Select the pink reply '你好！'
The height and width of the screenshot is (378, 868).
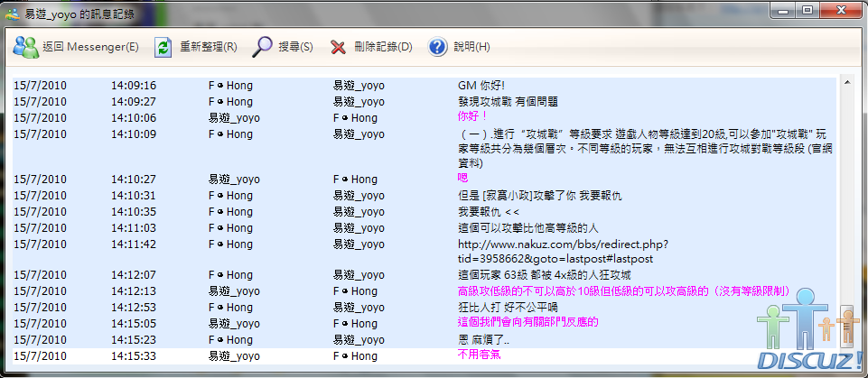[472, 116]
